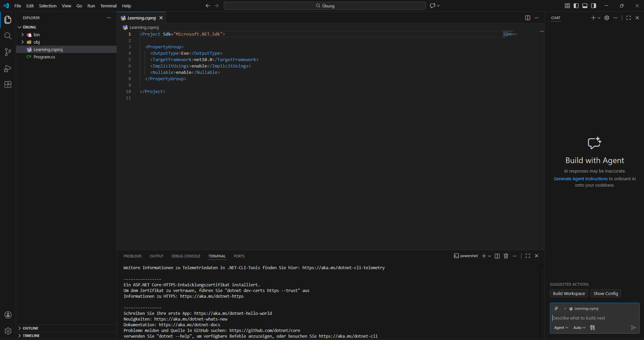Open the Terminal menu
644x340 pixels.
(x=108, y=6)
